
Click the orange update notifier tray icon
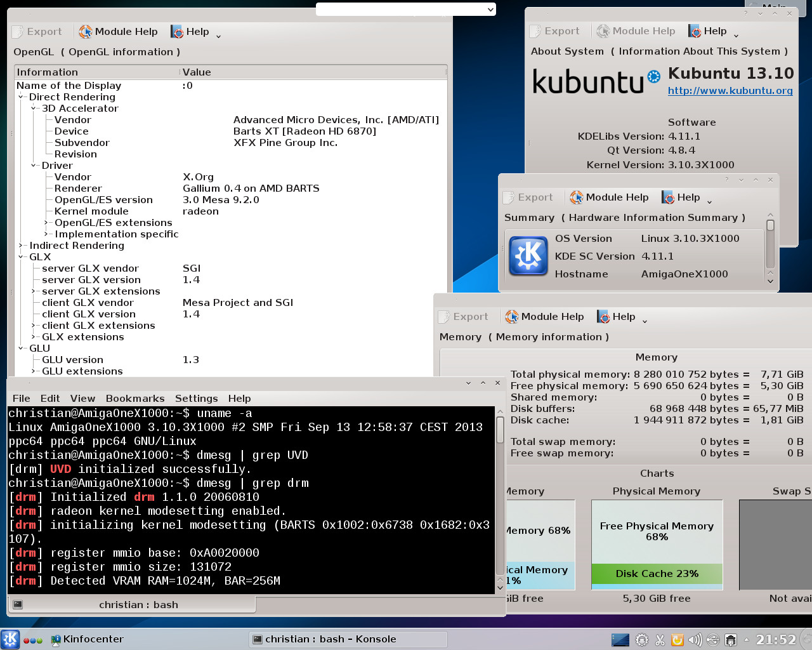coord(678,640)
